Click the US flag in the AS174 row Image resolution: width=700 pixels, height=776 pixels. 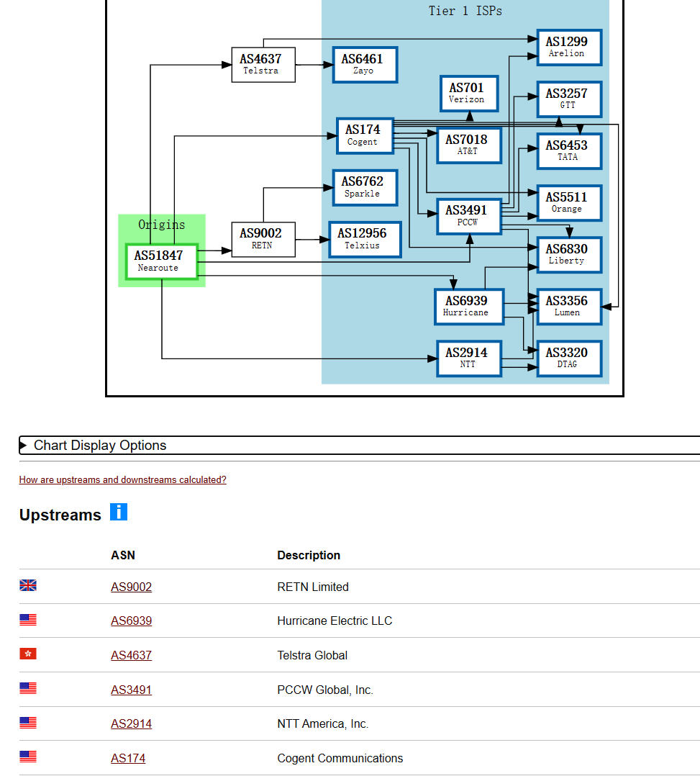(28, 757)
